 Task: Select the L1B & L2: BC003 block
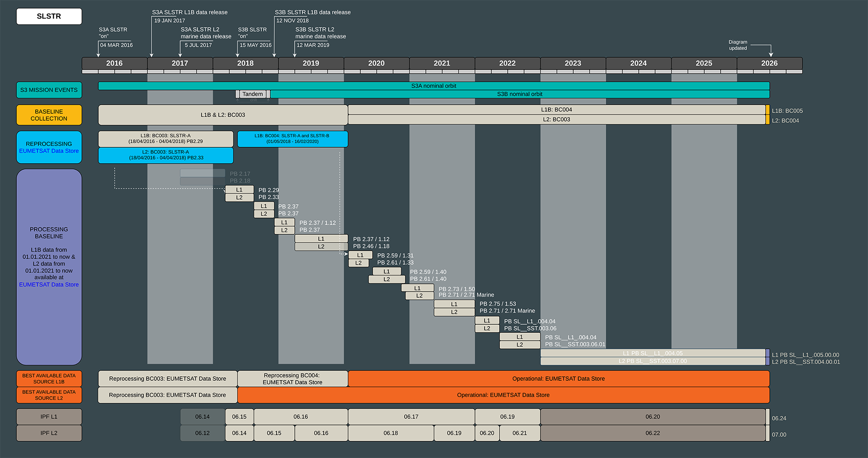[x=223, y=115]
